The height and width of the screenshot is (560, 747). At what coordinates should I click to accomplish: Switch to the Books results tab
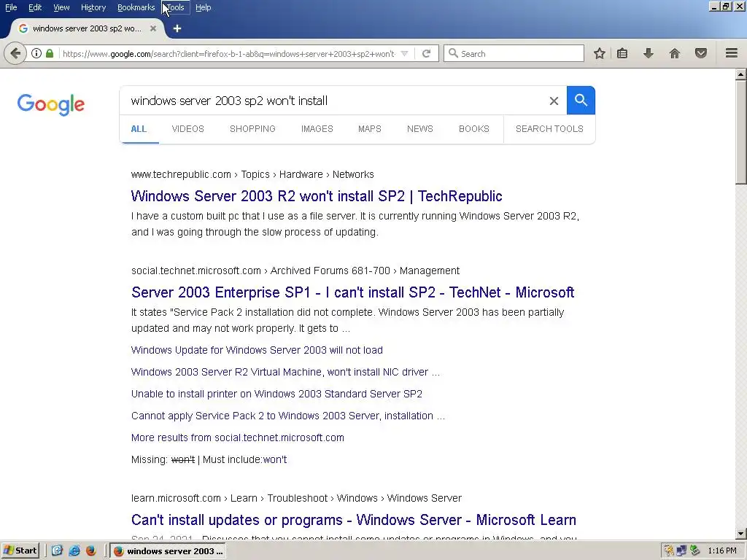pyautogui.click(x=474, y=129)
